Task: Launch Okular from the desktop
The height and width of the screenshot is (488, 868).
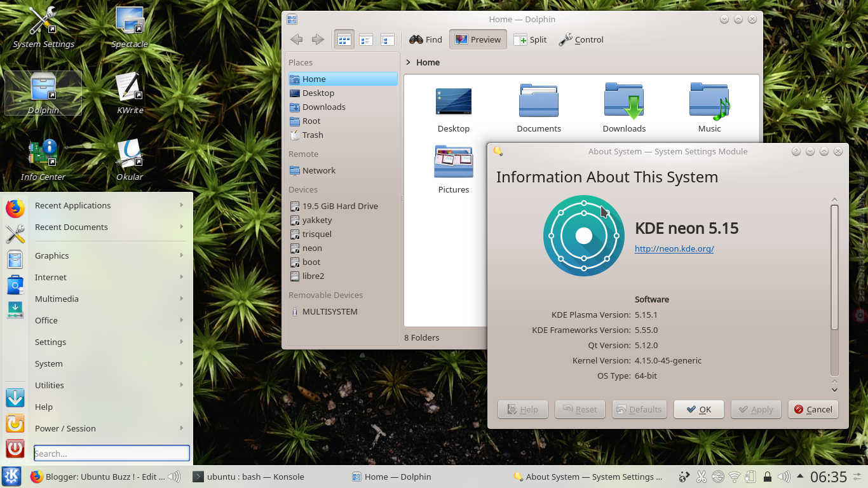Action: (x=130, y=159)
